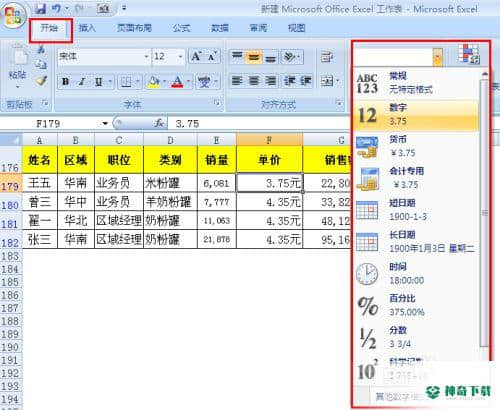Expand the Name Box dropdown arrow
The height and width of the screenshot is (410, 500).
tap(105, 124)
